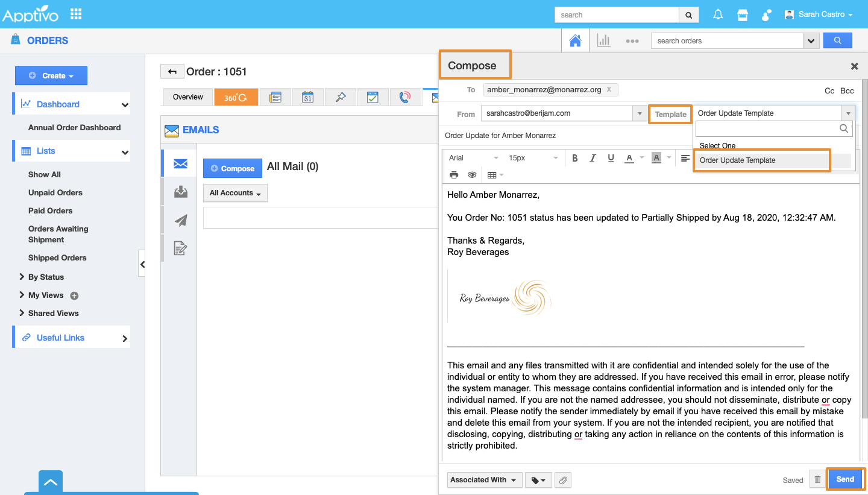The height and width of the screenshot is (495, 868).
Task: Select Order Update Template from the list
Action: coord(762,160)
